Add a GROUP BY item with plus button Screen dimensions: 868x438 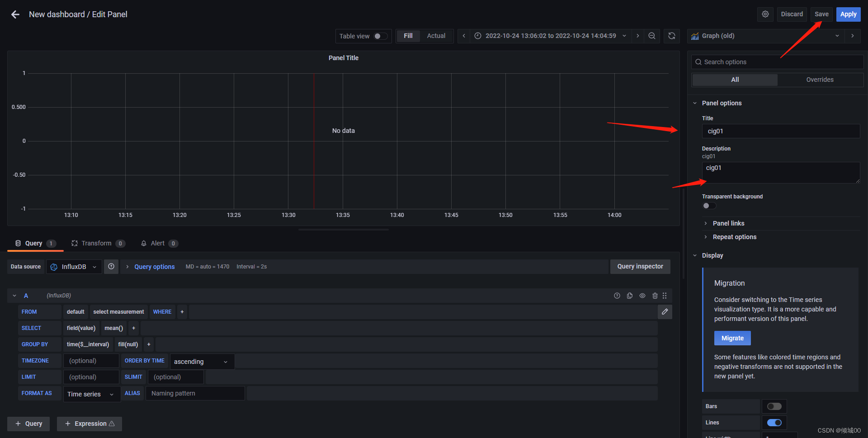click(149, 344)
